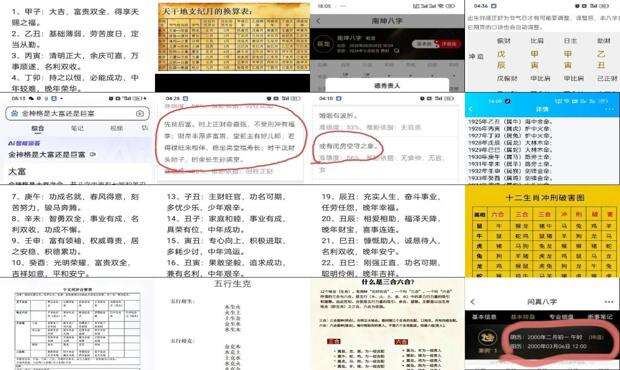
Task: Tap the back arrow beside 南坤八字 title
Action: [x=319, y=21]
